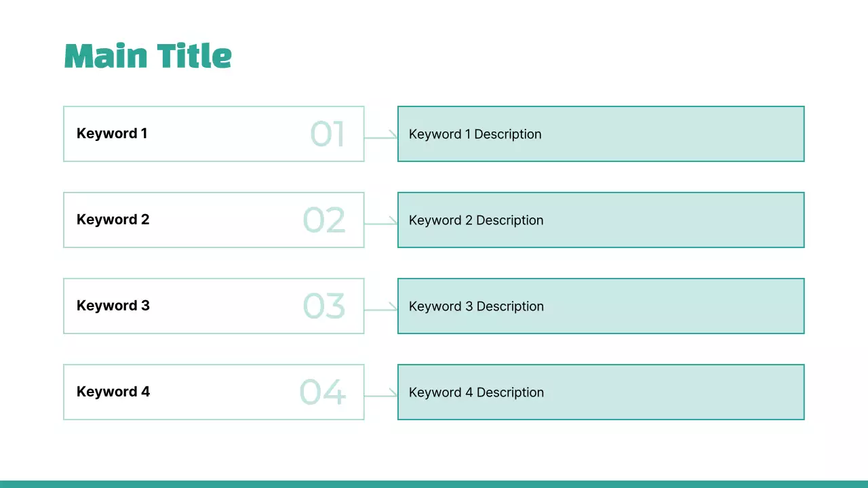Click the Keyword 1 Description text
868x488 pixels.
tap(475, 134)
